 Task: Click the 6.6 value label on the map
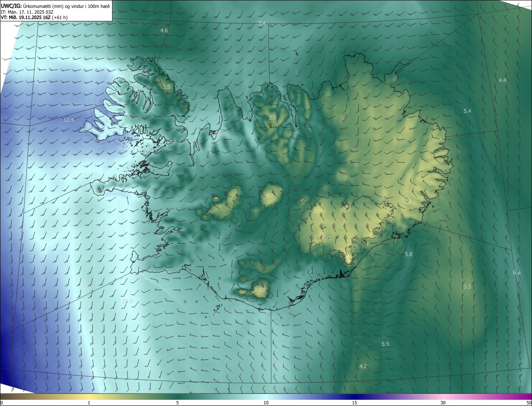517,273
